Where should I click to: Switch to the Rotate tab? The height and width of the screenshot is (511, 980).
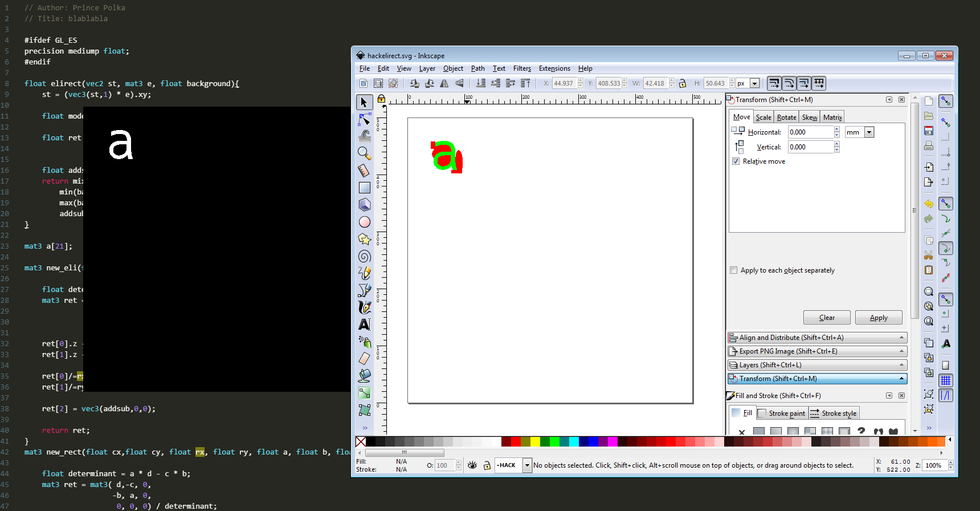(x=786, y=117)
